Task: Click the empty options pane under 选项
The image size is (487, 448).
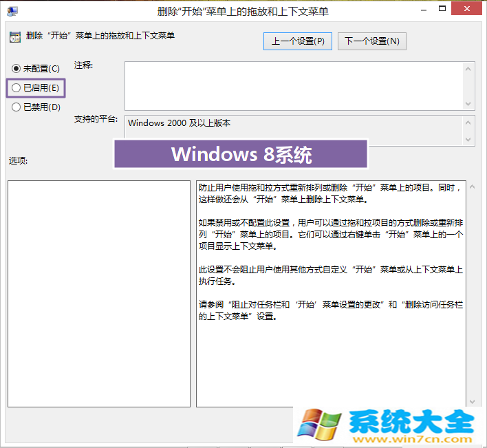Action: 99,294
